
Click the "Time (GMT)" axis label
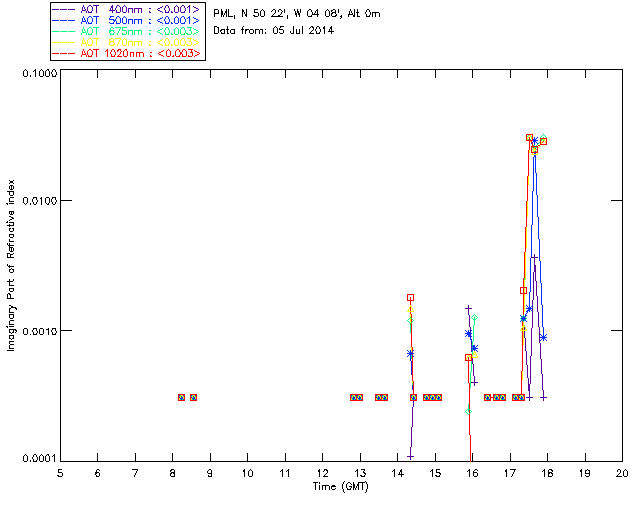pos(340,486)
